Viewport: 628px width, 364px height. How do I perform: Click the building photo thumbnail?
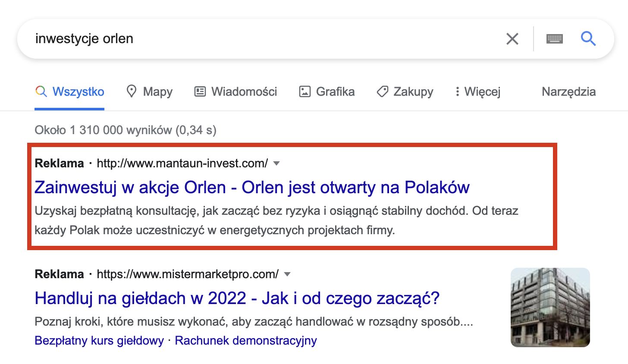550,307
